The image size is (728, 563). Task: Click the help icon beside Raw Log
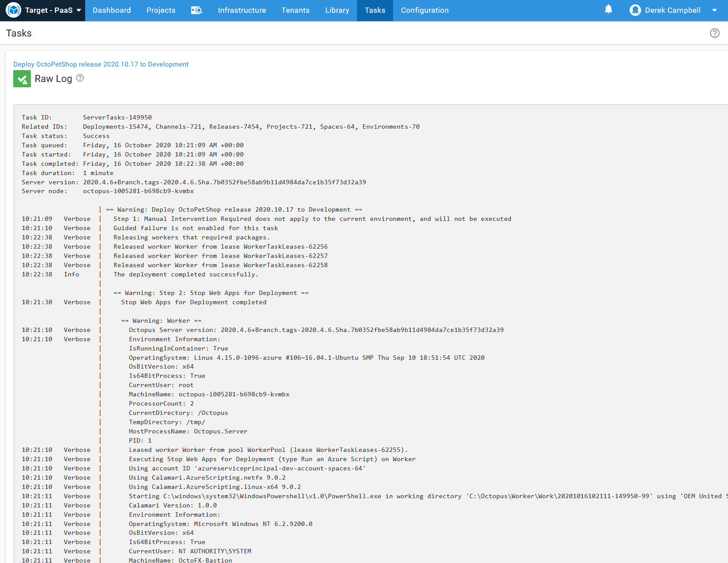(80, 78)
